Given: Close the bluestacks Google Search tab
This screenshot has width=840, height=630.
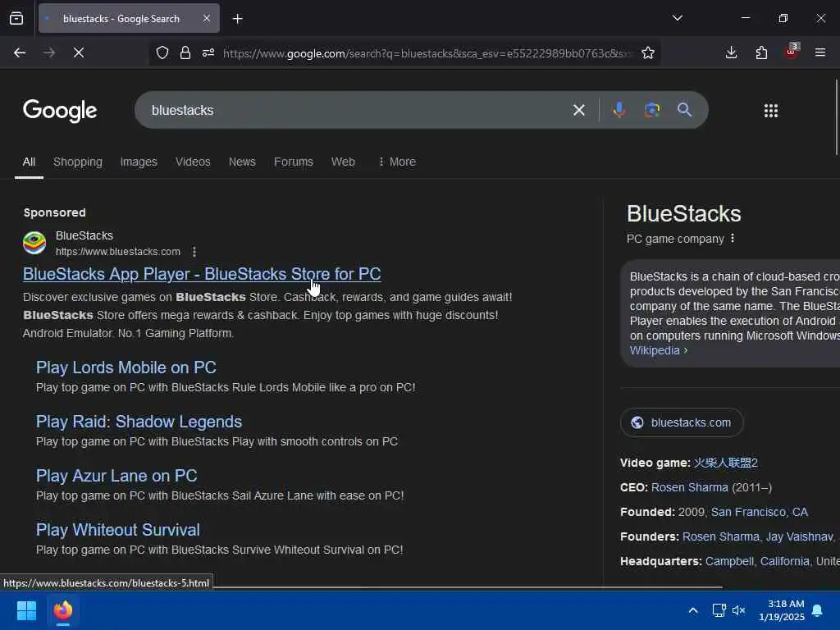Looking at the screenshot, I should (207, 19).
